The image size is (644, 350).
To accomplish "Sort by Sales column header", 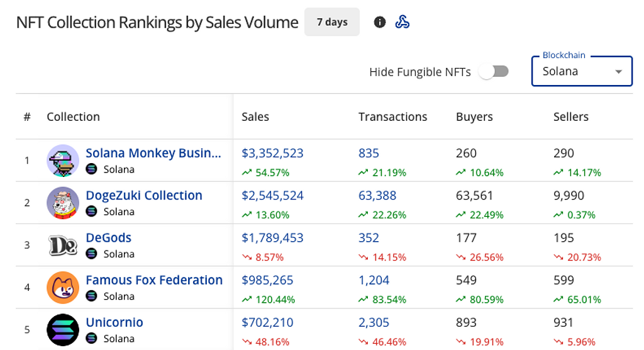I will (x=255, y=116).
